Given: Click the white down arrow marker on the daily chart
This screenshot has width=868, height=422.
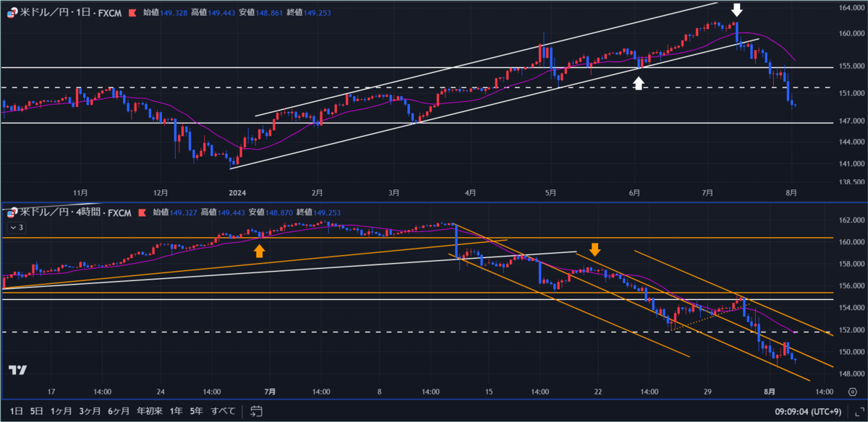Looking at the screenshot, I should (736, 9).
